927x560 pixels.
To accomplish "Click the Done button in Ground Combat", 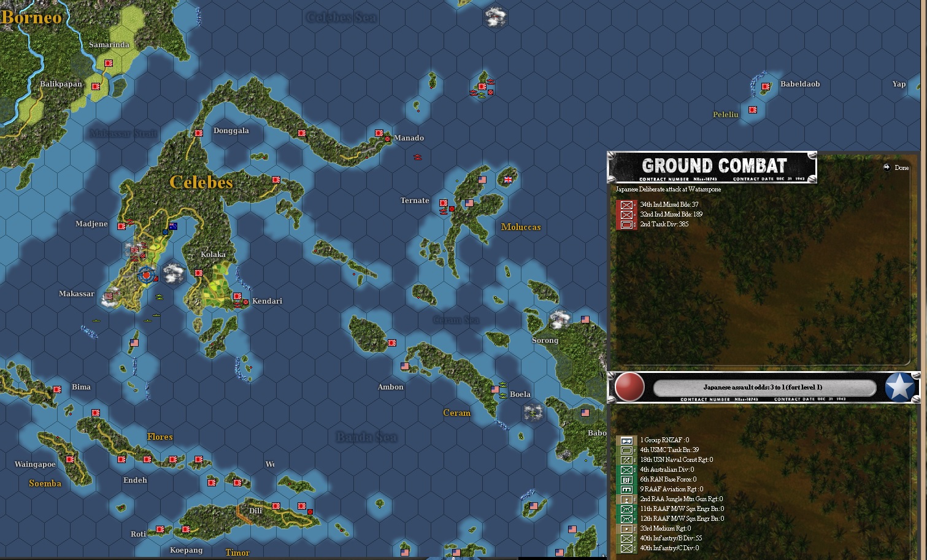I will (x=896, y=167).
